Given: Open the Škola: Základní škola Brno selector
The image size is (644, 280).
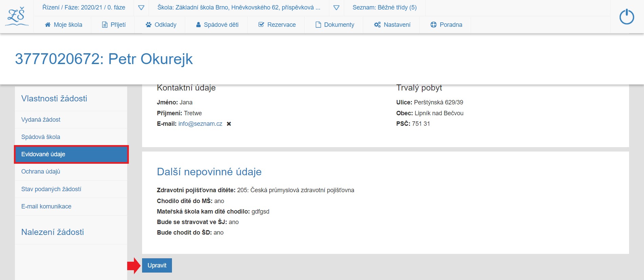Looking at the screenshot, I should tap(239, 7).
